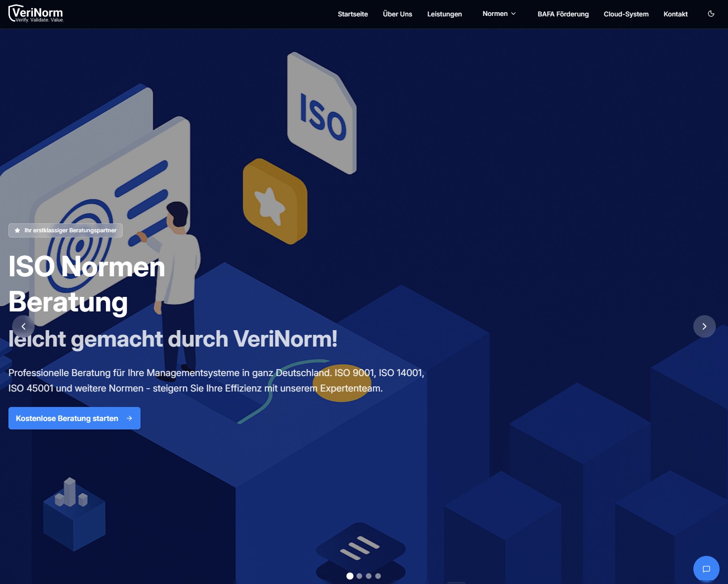The width and height of the screenshot is (728, 584).
Task: Select the second carousel indicator dot
Action: [x=359, y=576]
